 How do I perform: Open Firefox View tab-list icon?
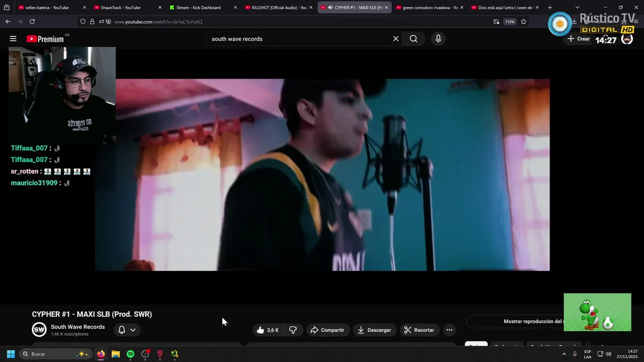[7, 8]
